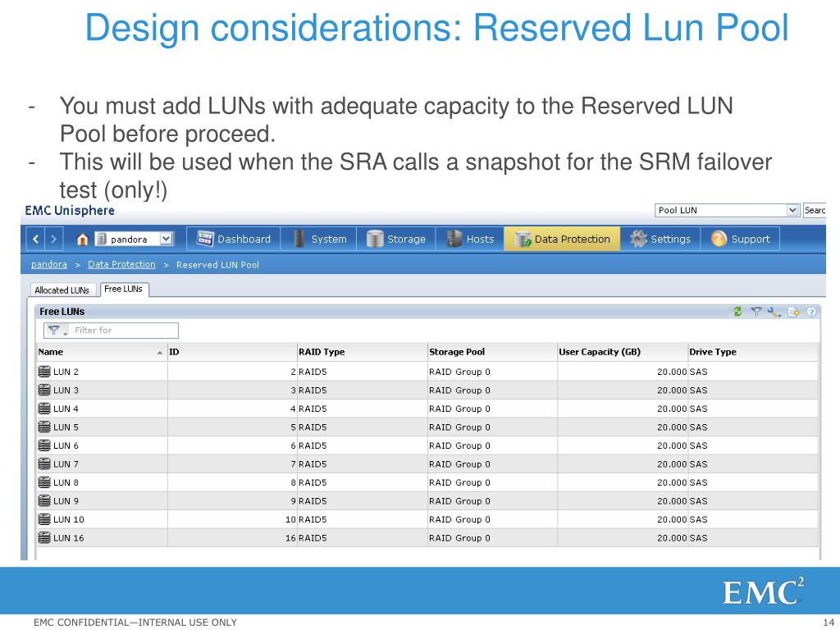Select the 'LUN 9' name text

click(66, 501)
